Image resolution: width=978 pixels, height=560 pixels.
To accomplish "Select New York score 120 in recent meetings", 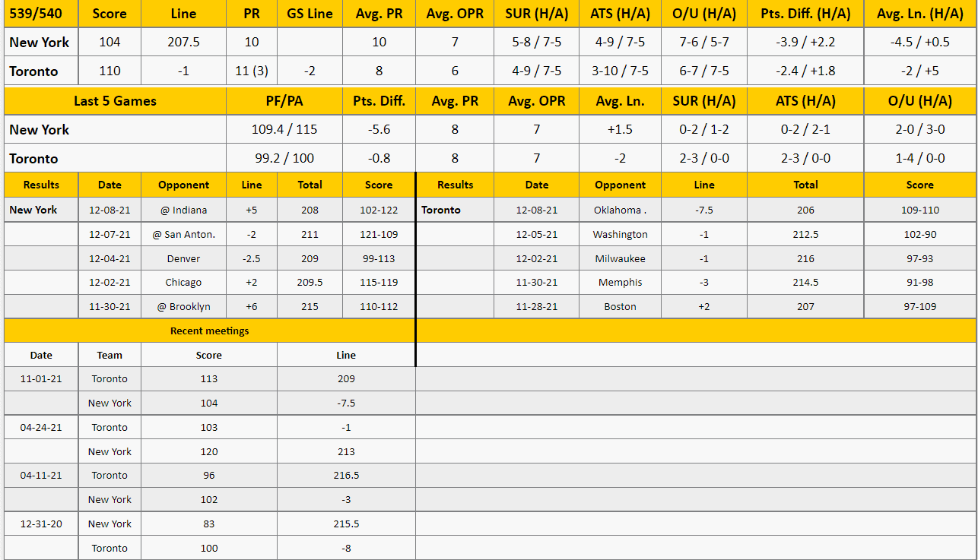I will pyautogui.click(x=209, y=452).
